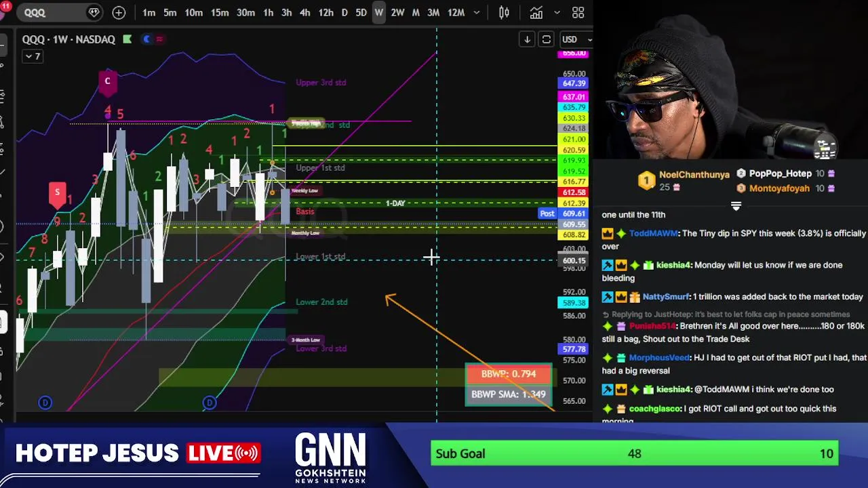Open the USD currency dropdown
868x488 pixels.
(x=575, y=39)
